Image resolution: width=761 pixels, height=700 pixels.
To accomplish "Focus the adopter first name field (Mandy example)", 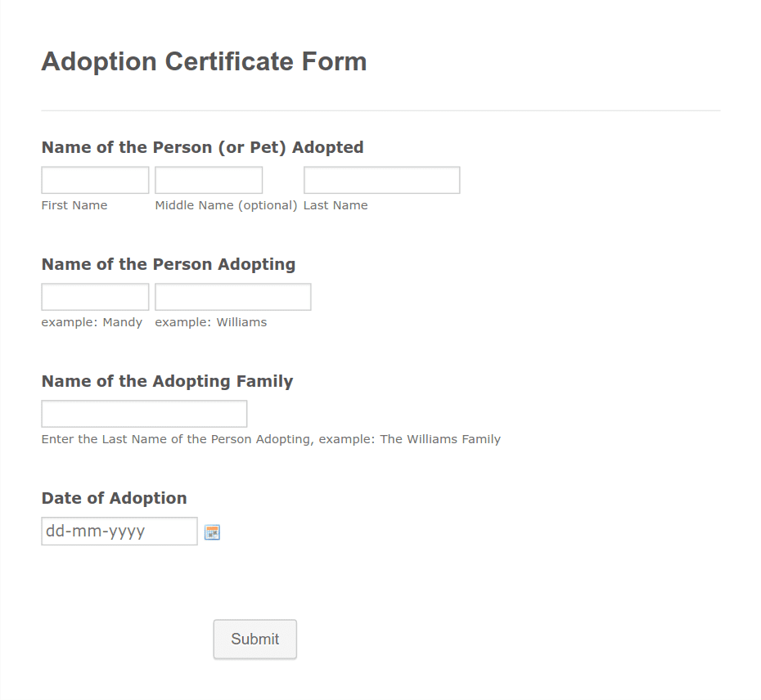I will point(95,297).
